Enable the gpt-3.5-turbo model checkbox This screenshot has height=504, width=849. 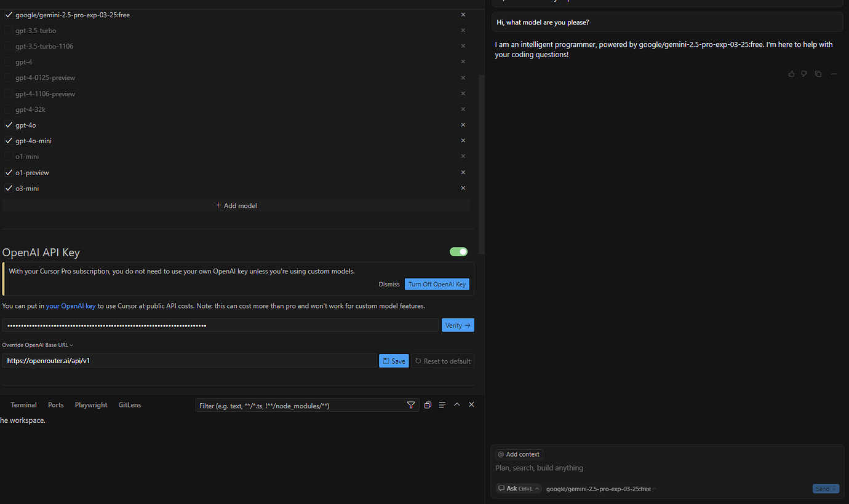9,30
